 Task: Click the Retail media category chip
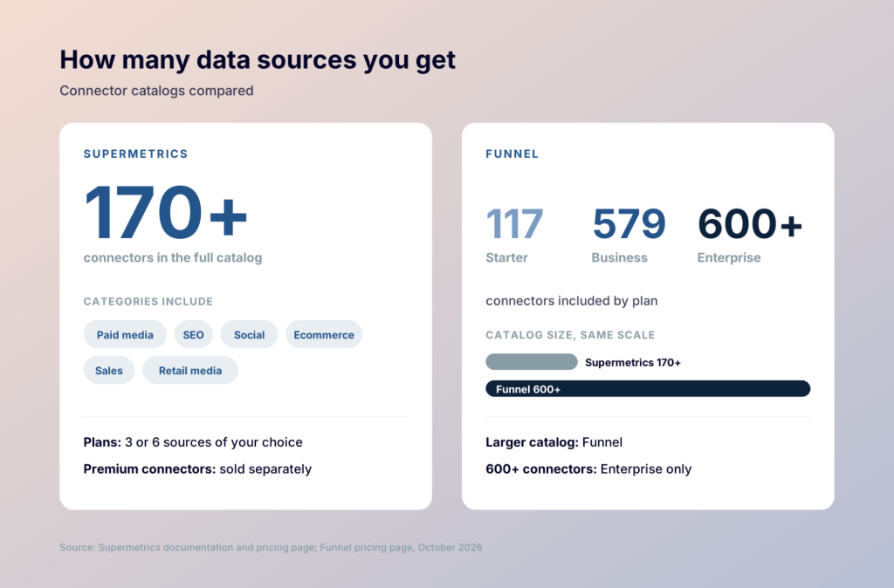(x=190, y=371)
